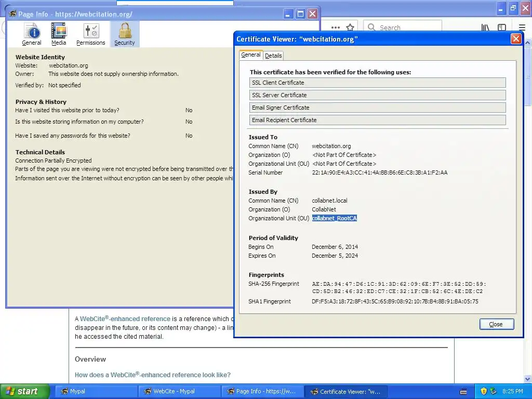Click CollabNet organization value
Screen dimensions: 532x399
click(324, 209)
